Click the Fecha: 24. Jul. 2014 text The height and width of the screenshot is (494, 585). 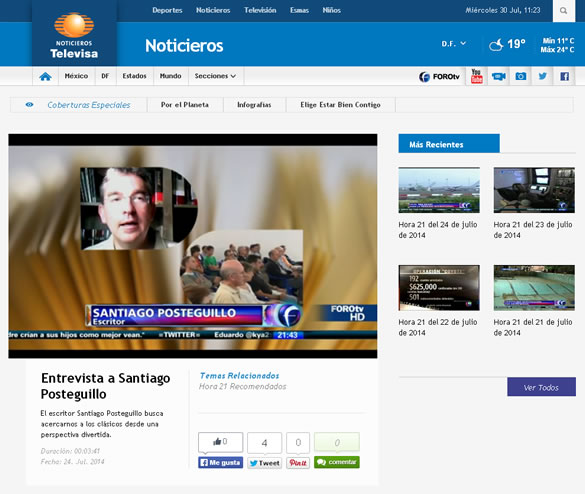pos(72,462)
